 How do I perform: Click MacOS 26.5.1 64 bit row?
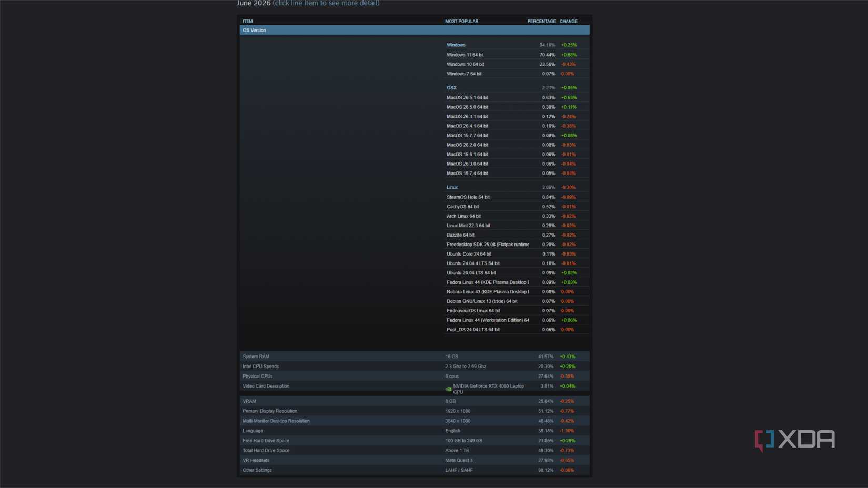pyautogui.click(x=517, y=97)
